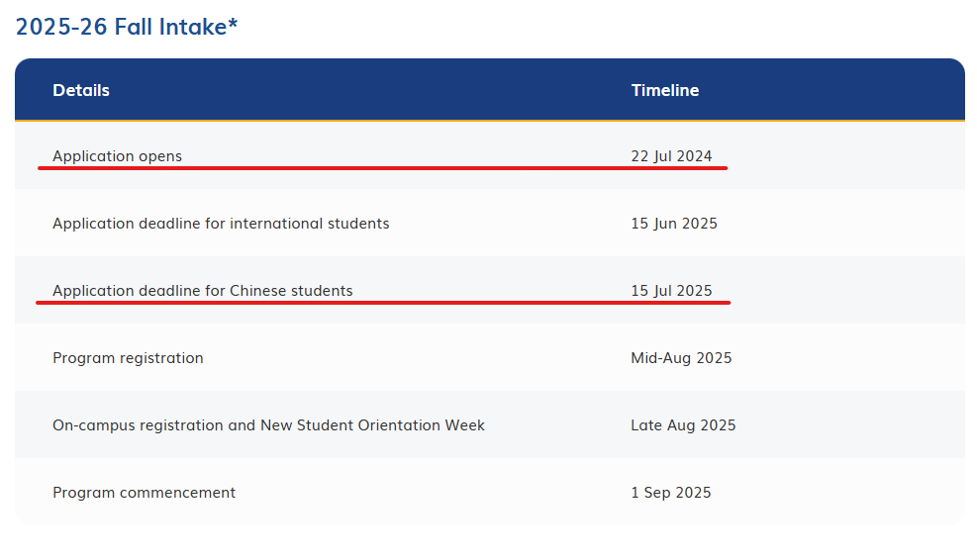Click the 22 Jul 2024 date
The image size is (977, 560).
671,155
